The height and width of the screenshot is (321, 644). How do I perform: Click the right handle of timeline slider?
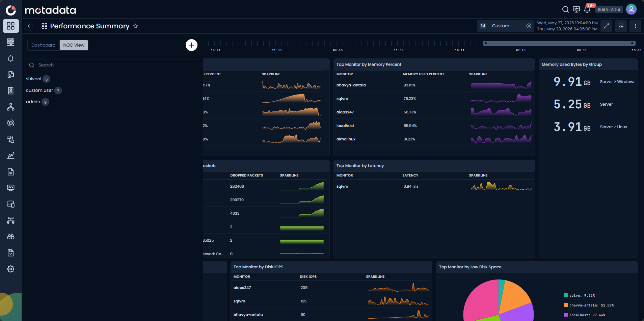[632, 43]
